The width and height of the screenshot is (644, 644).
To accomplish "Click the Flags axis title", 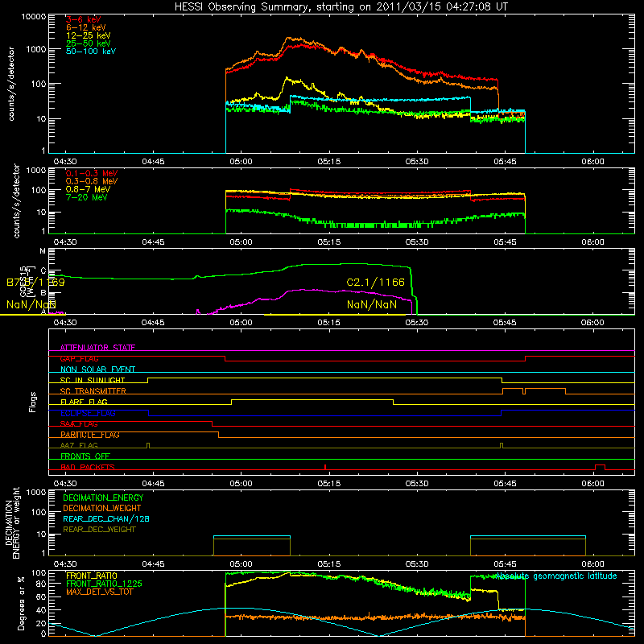I will (x=33, y=402).
